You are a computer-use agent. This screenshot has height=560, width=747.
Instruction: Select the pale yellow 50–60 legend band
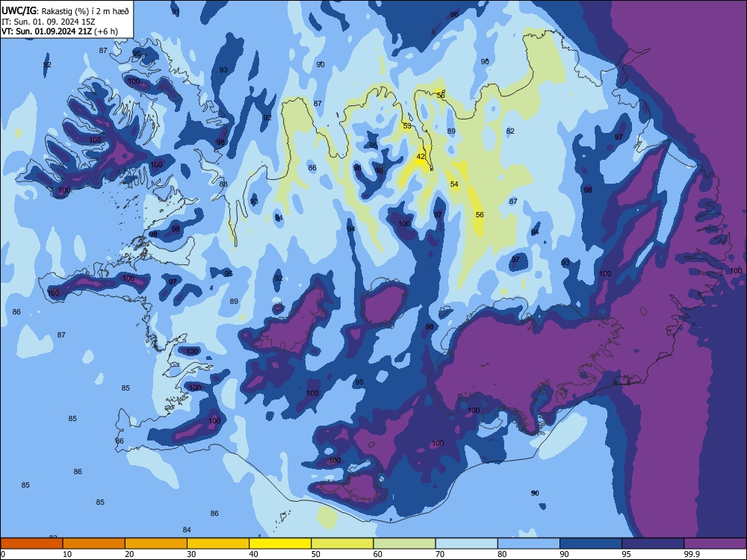coord(343,544)
